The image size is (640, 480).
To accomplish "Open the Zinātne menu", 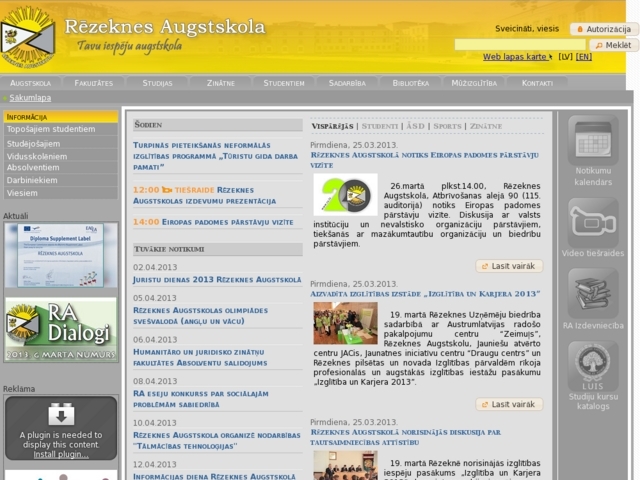I will (x=220, y=83).
